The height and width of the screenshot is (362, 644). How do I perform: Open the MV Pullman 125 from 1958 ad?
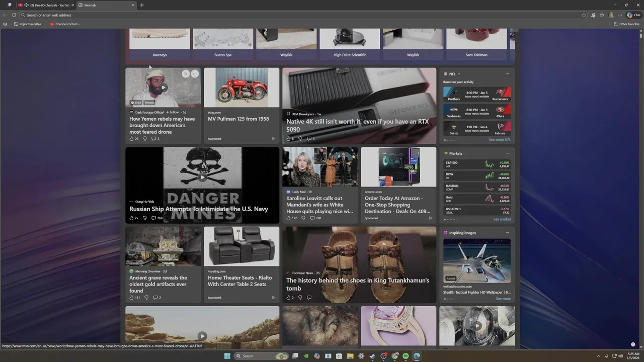click(238, 119)
